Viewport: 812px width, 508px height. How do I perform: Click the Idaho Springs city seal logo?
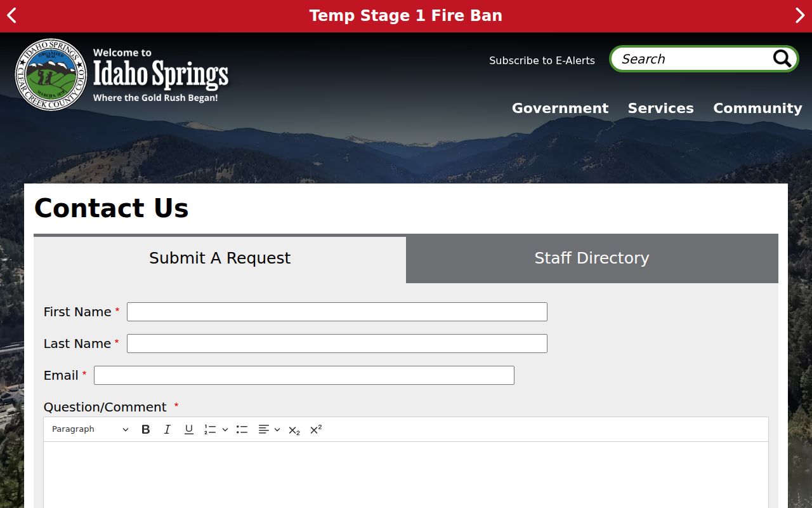51,74
